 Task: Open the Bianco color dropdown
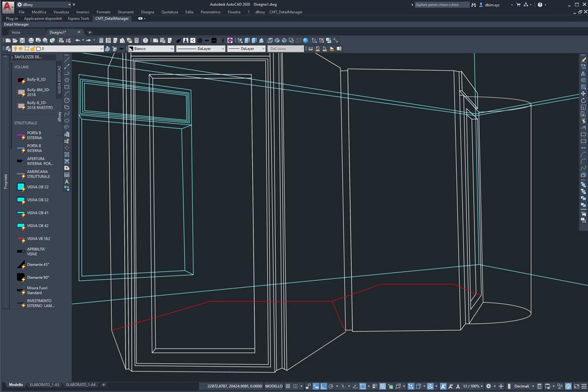pos(151,49)
